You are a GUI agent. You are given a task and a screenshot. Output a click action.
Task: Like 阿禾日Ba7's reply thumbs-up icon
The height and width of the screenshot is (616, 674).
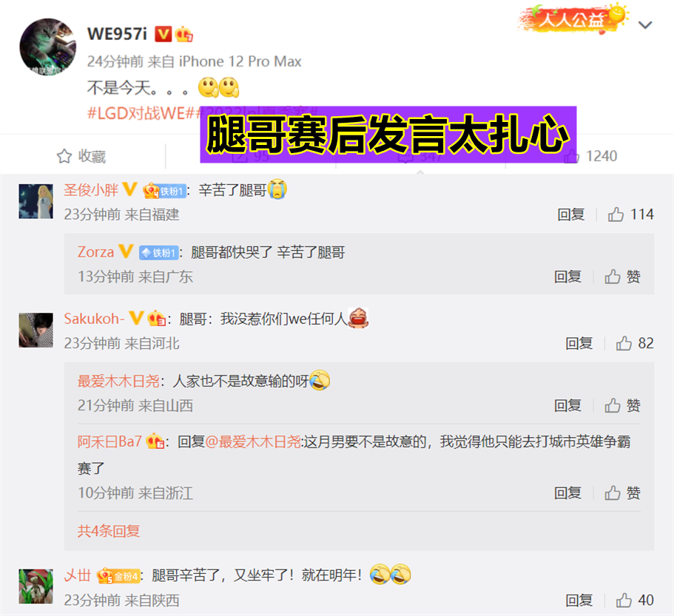613,493
